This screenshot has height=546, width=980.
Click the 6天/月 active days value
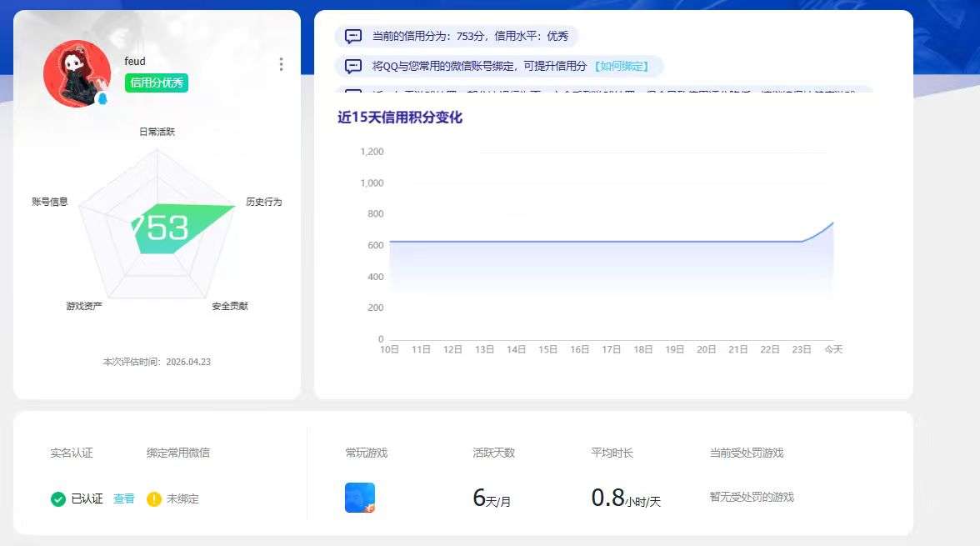coord(492,498)
